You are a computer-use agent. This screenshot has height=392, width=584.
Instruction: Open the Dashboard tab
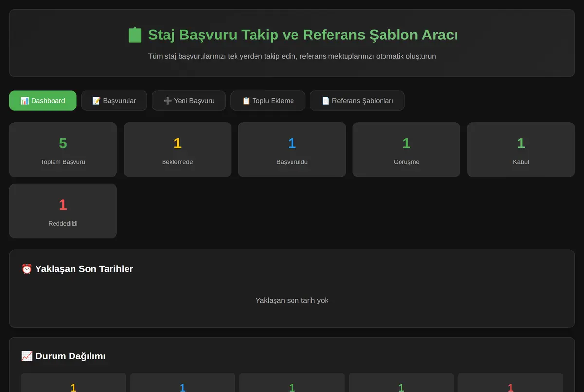(43, 101)
